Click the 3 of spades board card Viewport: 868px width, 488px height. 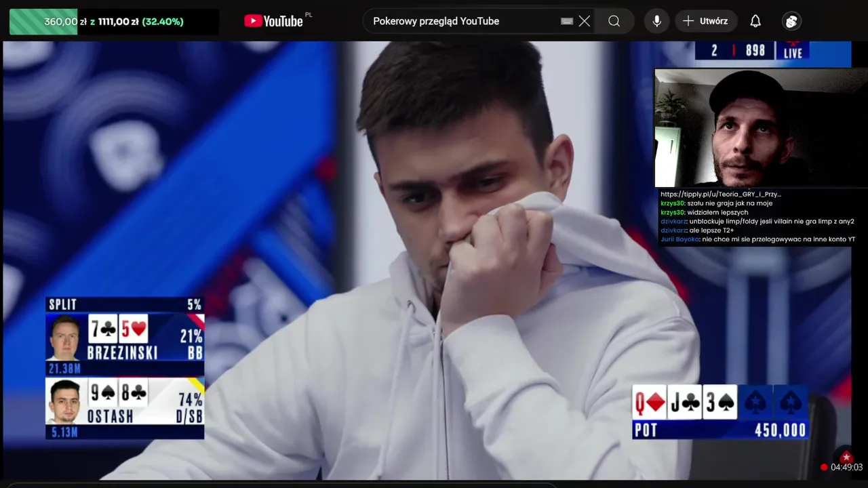[720, 403]
